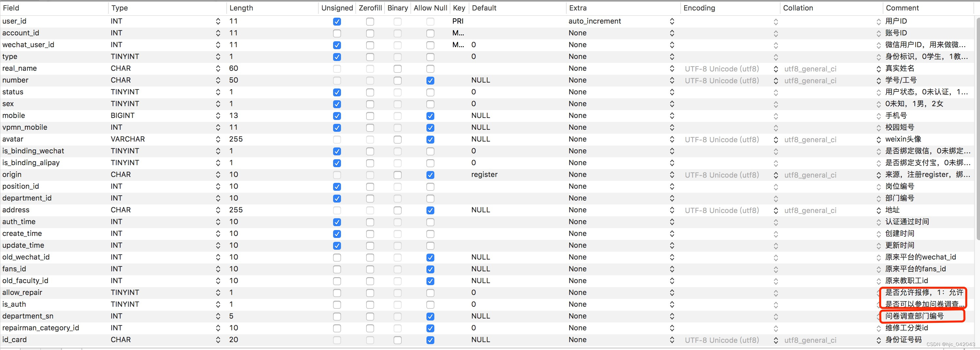Click the length 255 of address
Image resolution: width=980 pixels, height=350 pixels.
[236, 210]
